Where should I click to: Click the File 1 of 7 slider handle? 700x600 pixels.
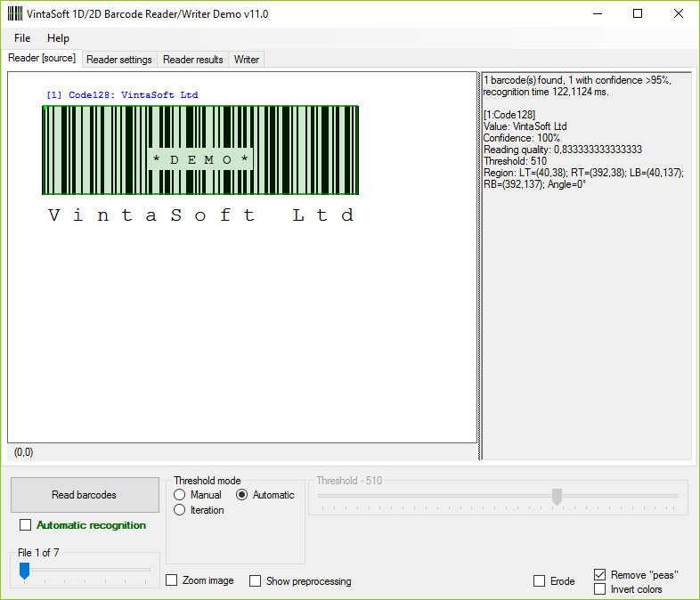pos(25,571)
